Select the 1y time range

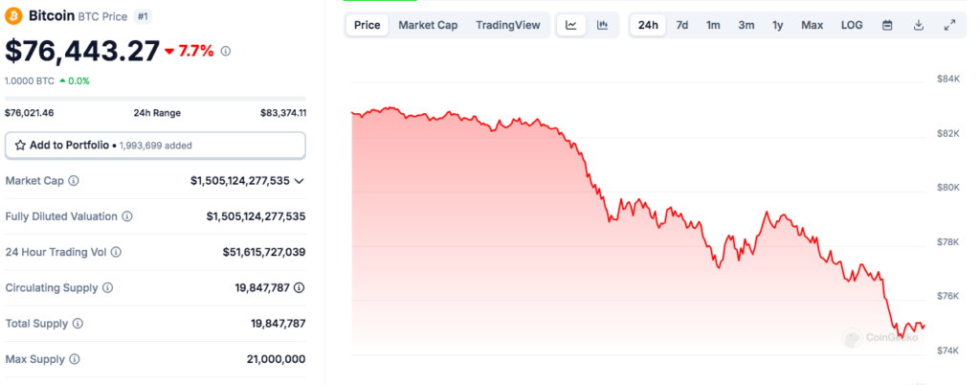[778, 25]
